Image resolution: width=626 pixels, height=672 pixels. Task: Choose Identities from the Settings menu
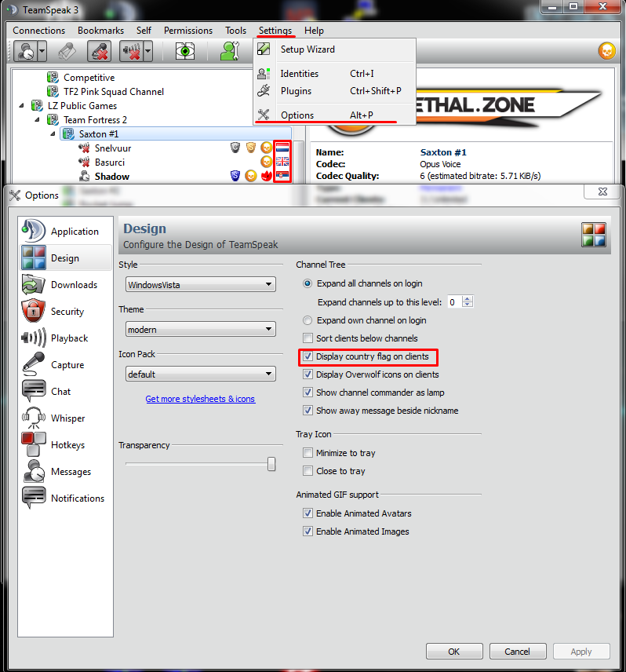pyautogui.click(x=334, y=74)
